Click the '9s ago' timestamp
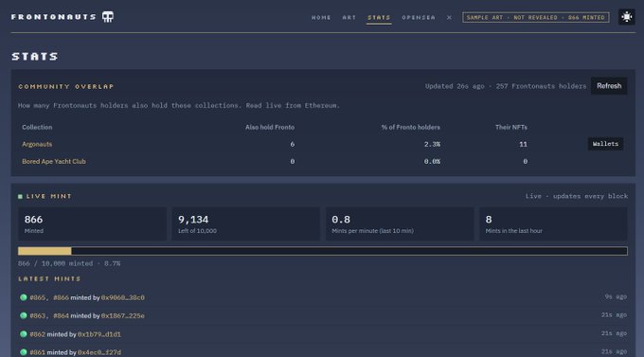 pos(616,296)
